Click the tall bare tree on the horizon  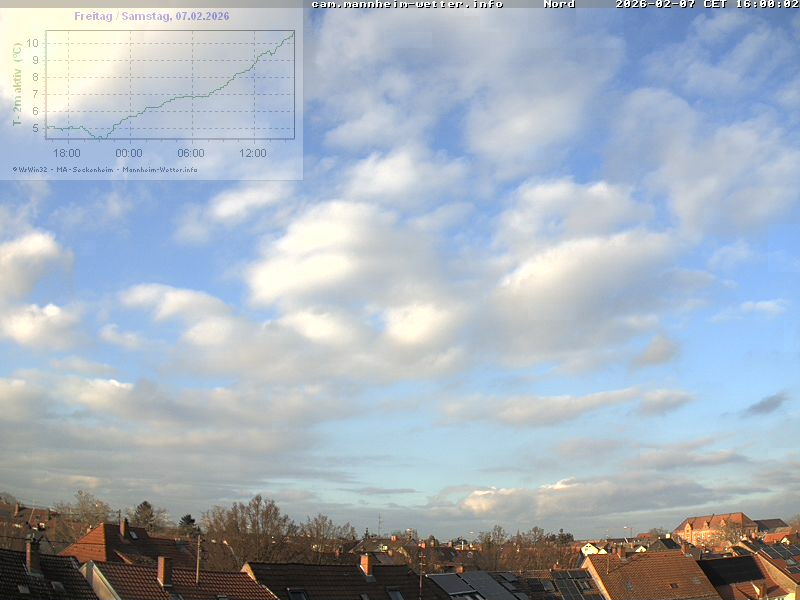click(250, 525)
